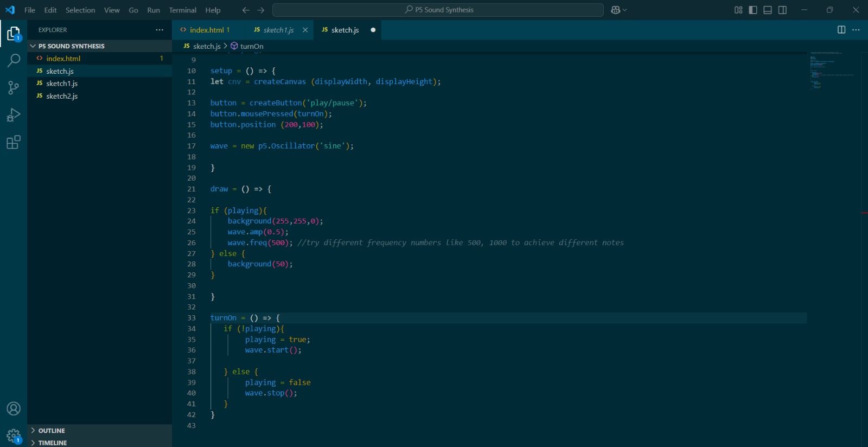Toggle Primary Side Bar visibility
This screenshot has height=447, width=868.
(x=753, y=10)
